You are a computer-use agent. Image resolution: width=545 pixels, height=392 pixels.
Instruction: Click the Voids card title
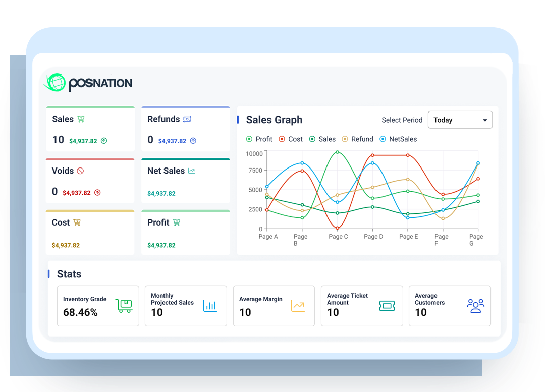(63, 171)
